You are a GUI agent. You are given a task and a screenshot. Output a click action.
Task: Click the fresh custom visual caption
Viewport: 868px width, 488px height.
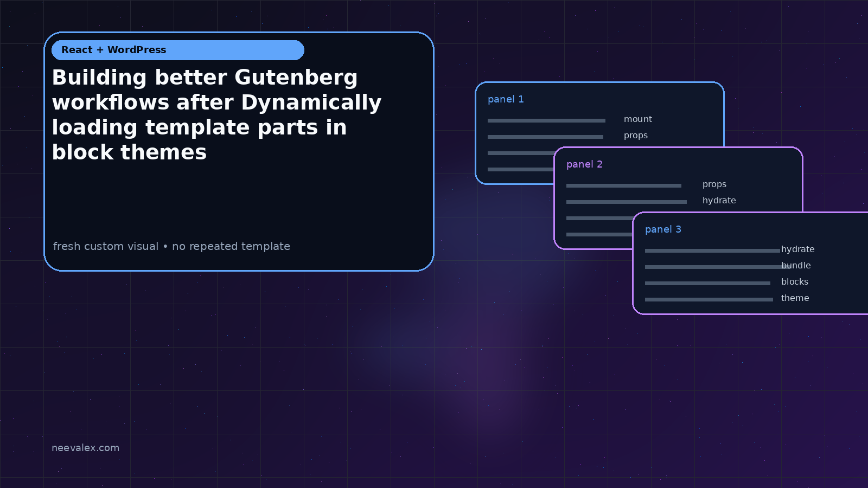click(171, 246)
